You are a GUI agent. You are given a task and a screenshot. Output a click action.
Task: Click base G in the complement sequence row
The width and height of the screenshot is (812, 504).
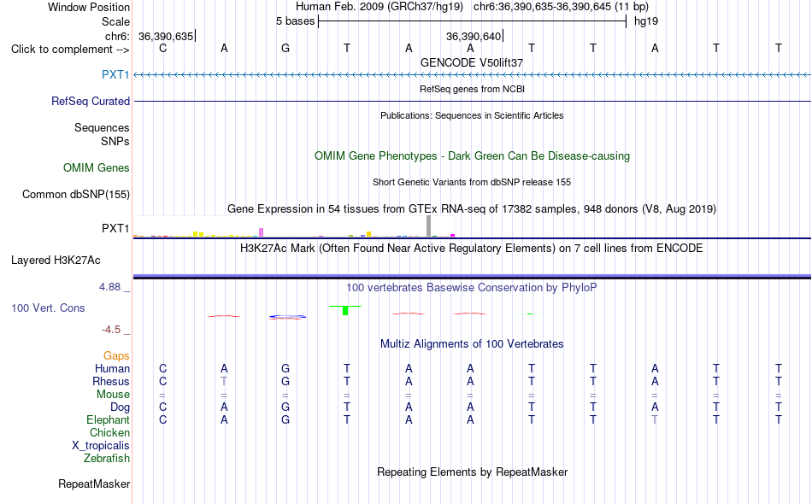pyautogui.click(x=285, y=48)
